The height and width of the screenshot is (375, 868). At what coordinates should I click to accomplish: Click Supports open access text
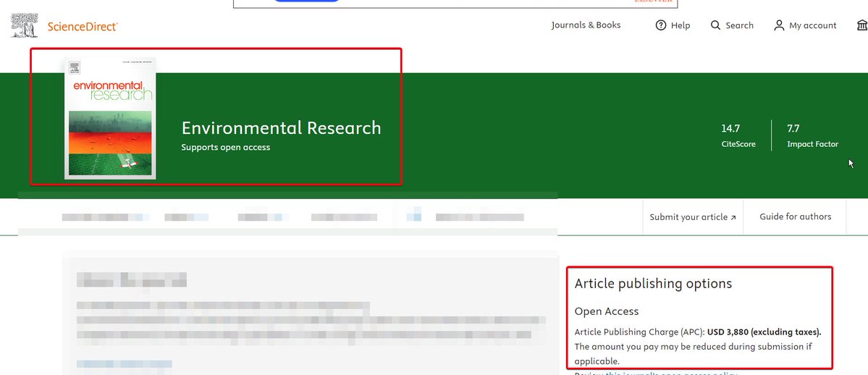tap(226, 148)
